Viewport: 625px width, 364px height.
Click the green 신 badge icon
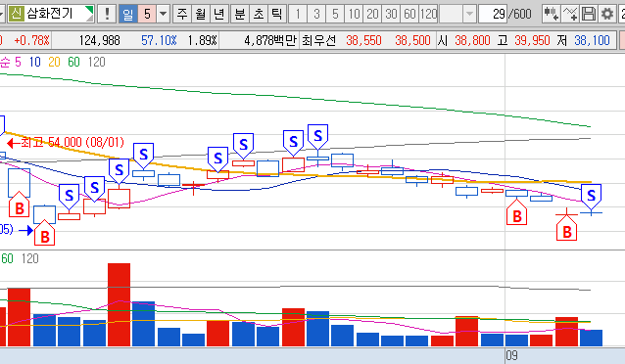(x=16, y=15)
